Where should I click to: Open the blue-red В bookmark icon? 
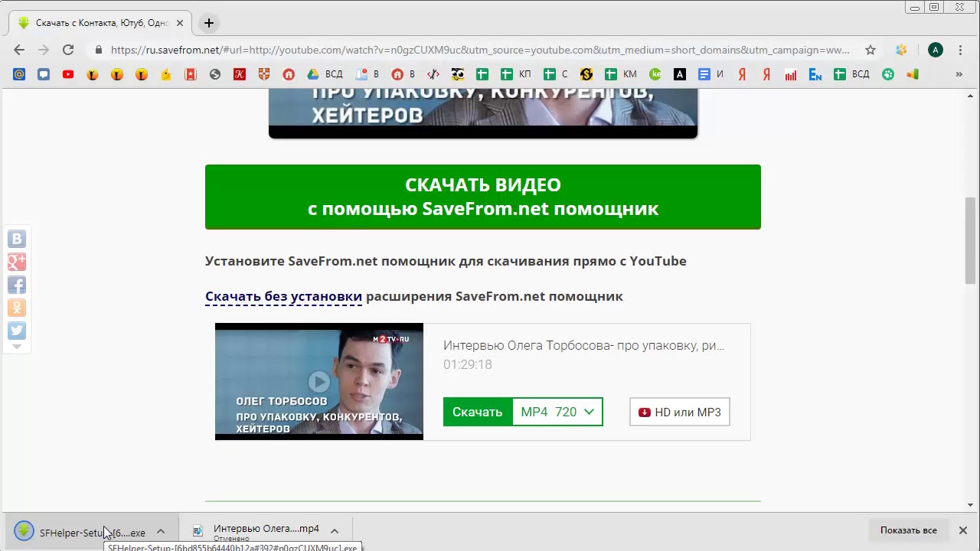(367, 74)
